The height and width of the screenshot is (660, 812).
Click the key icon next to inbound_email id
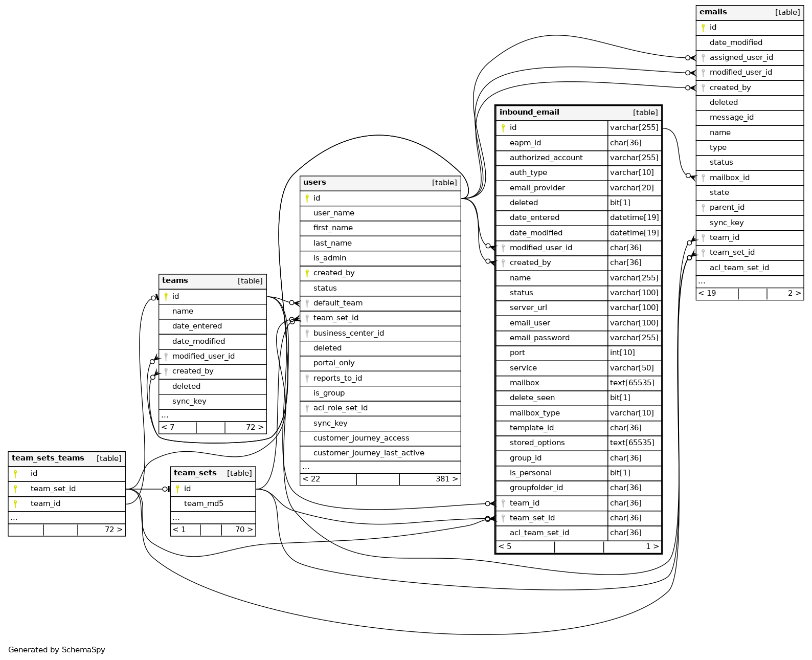pos(503,128)
